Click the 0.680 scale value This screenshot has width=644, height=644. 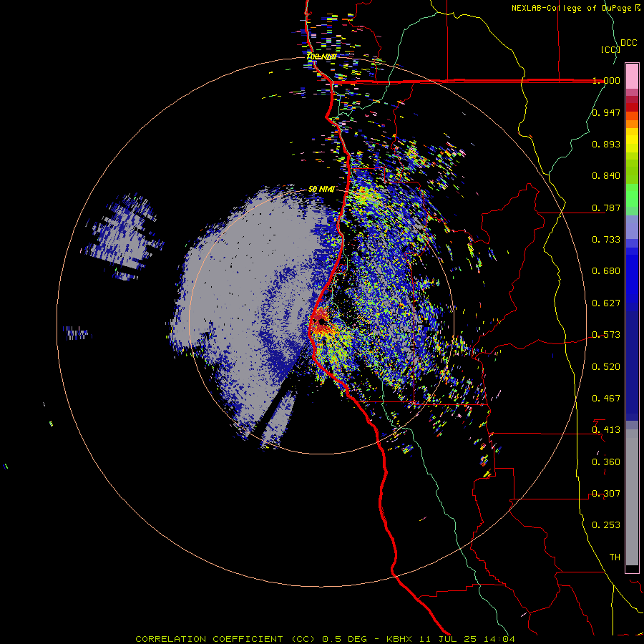coord(606,271)
